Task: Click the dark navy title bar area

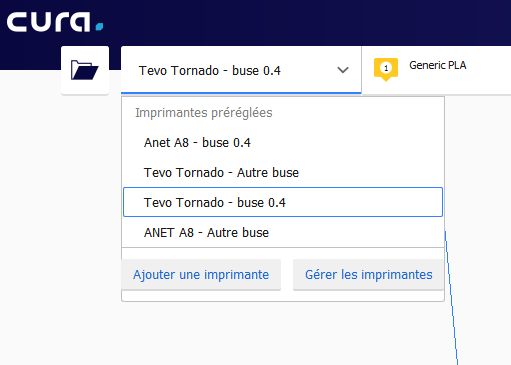Action: pyautogui.click(x=300, y=22)
